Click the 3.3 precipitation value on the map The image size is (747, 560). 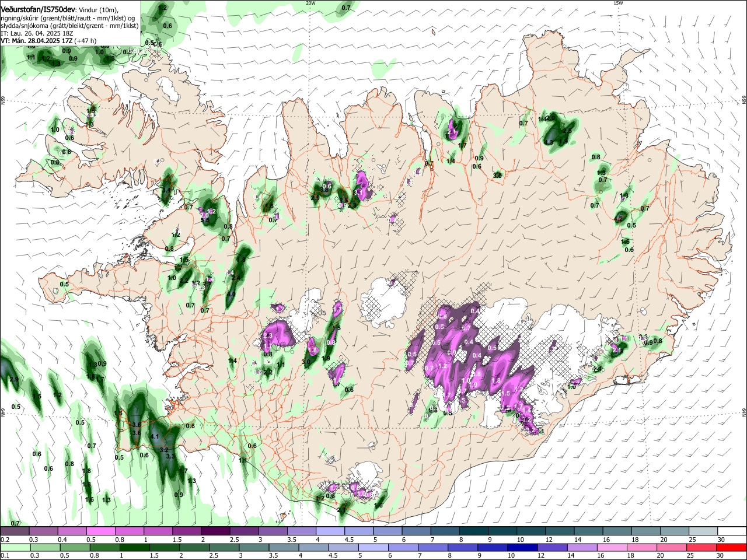point(170,456)
